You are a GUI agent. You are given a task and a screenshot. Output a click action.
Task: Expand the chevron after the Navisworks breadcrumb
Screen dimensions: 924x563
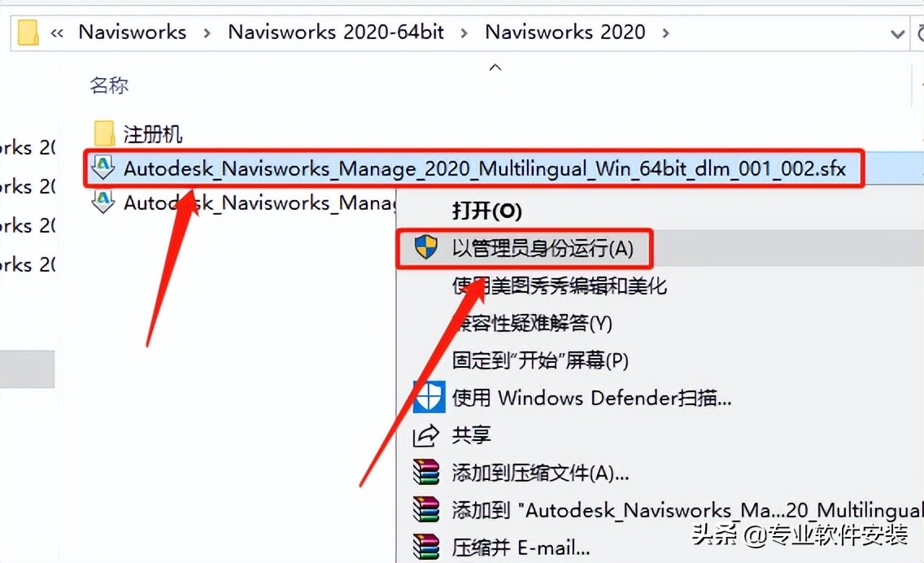coord(207,33)
